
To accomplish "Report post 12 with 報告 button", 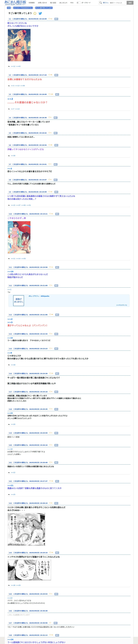I will click(x=56, y=286).
